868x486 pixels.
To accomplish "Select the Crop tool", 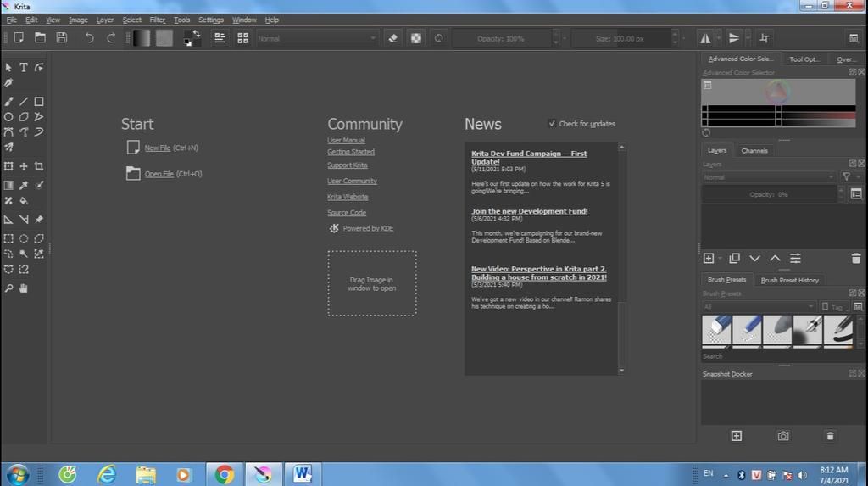I will (x=39, y=166).
